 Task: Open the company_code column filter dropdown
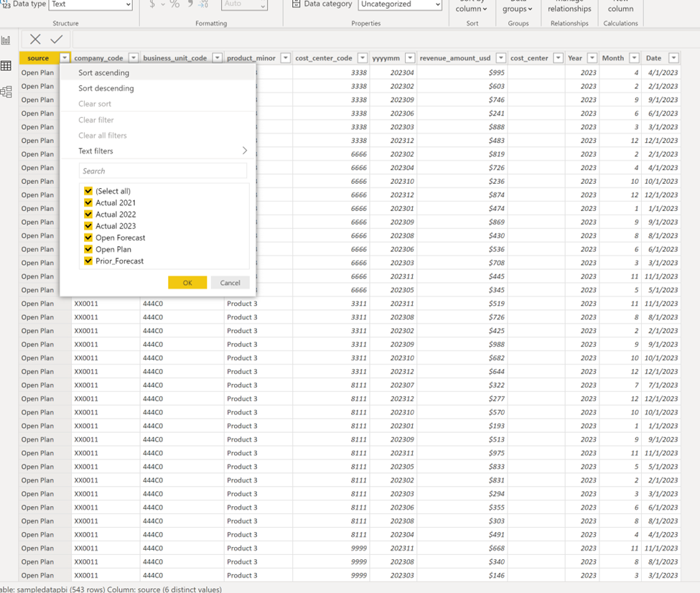click(x=133, y=58)
